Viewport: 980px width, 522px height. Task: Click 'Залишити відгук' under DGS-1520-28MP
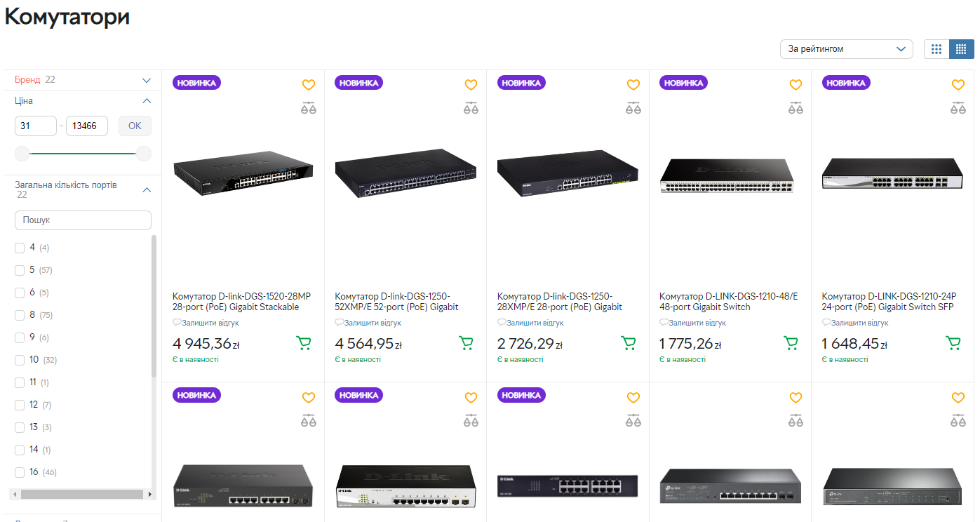tap(210, 323)
